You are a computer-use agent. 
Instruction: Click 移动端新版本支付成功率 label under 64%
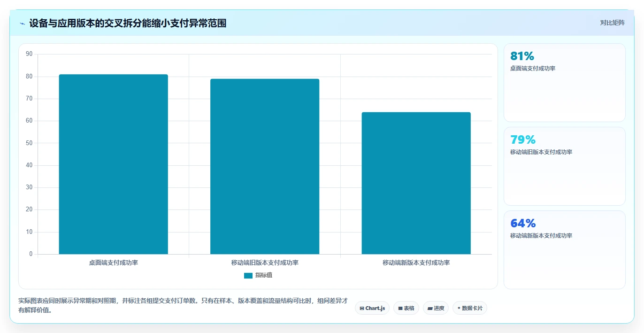541,236
